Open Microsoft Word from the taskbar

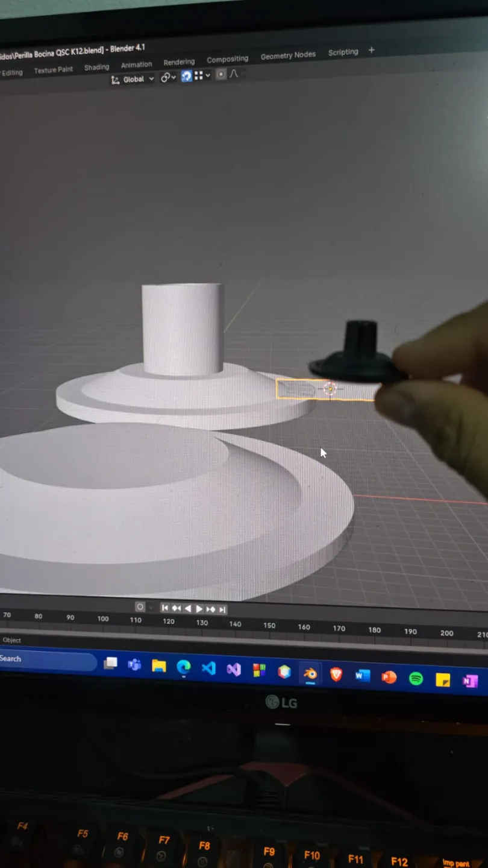362,676
